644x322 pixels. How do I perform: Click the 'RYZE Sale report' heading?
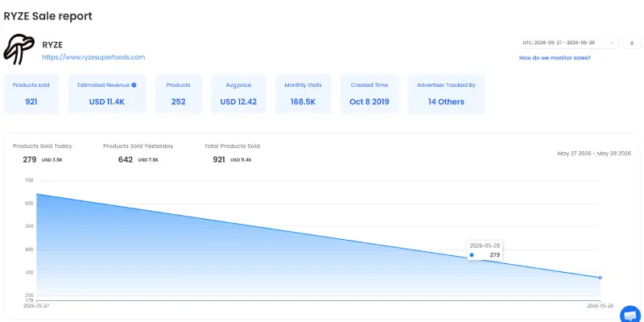pos(47,16)
